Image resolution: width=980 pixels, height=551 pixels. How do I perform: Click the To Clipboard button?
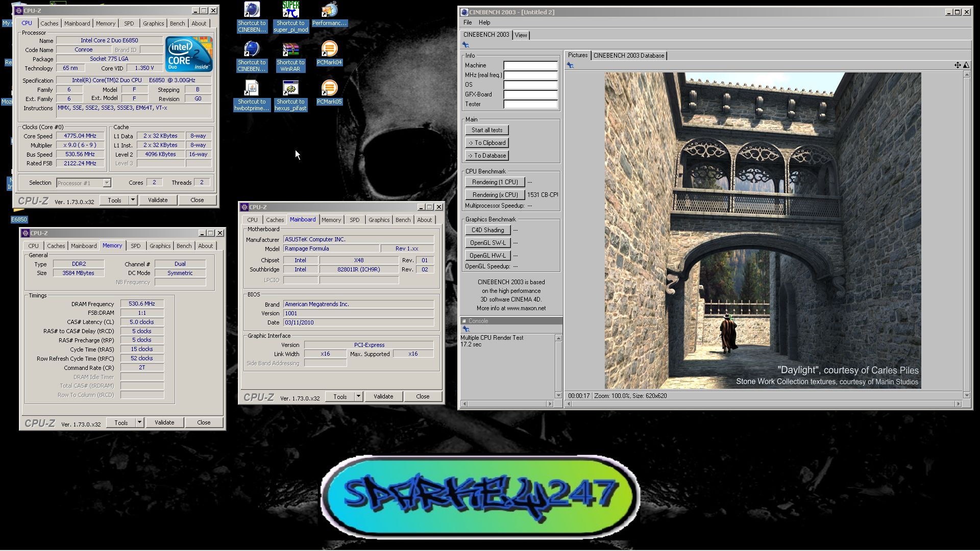point(487,143)
